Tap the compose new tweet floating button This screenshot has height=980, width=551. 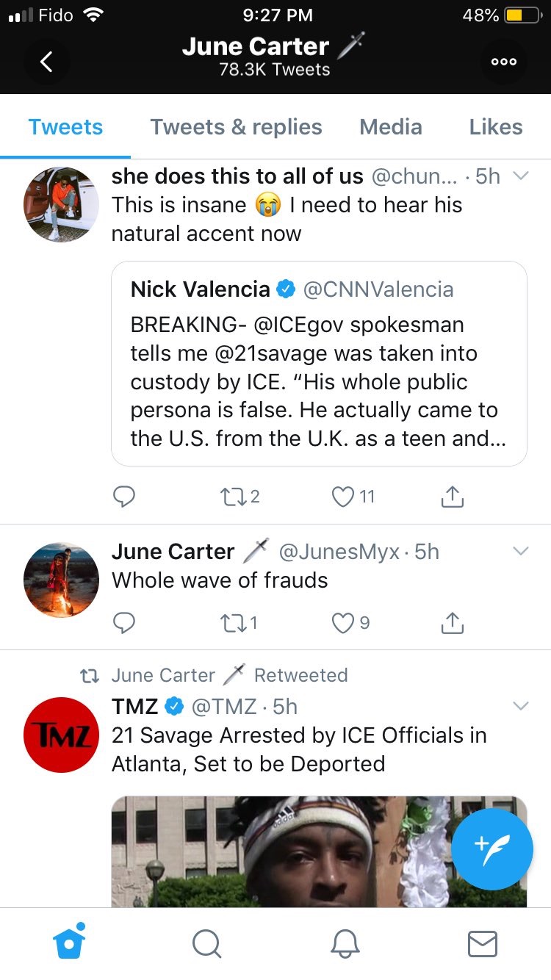click(491, 850)
